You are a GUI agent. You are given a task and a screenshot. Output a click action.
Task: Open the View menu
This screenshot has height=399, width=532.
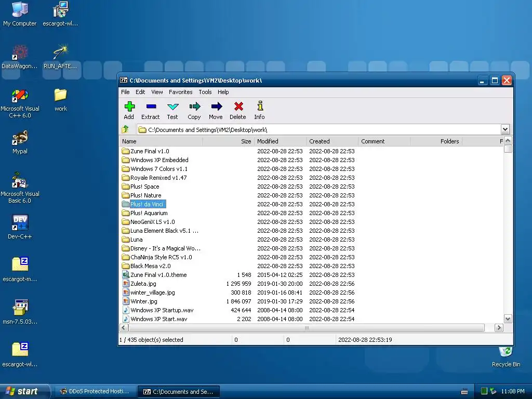pos(157,92)
